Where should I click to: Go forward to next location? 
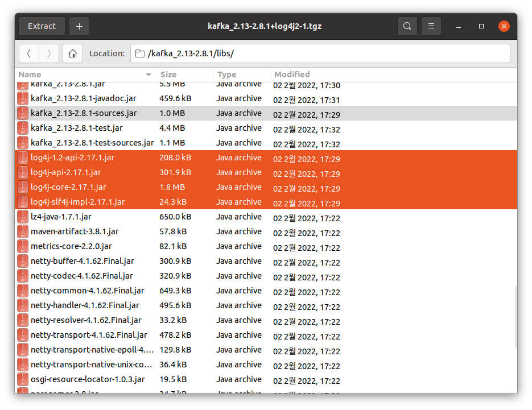point(49,53)
